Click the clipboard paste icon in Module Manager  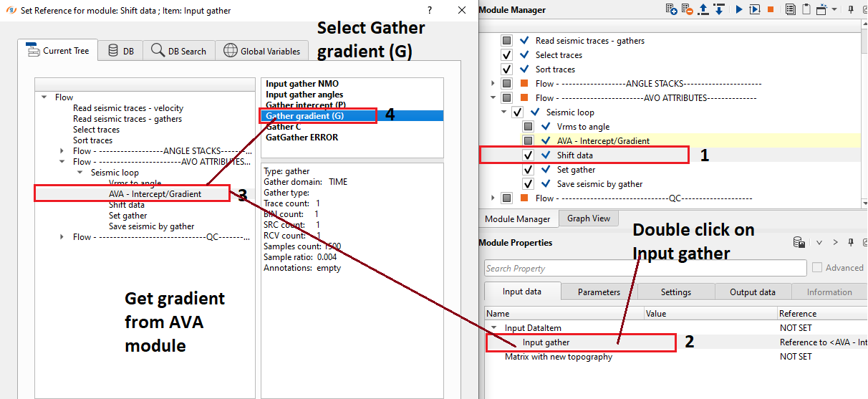806,9
